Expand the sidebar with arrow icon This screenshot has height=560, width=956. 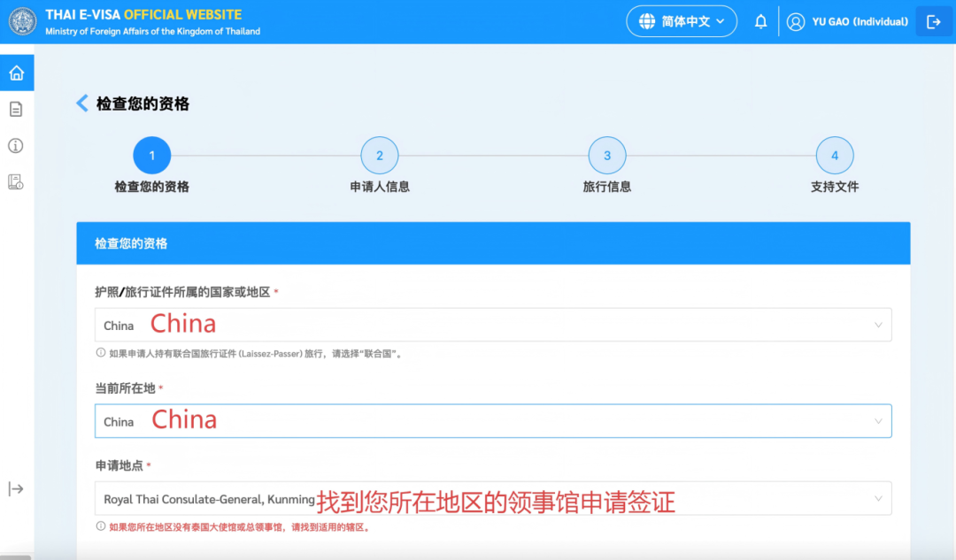pyautogui.click(x=16, y=489)
